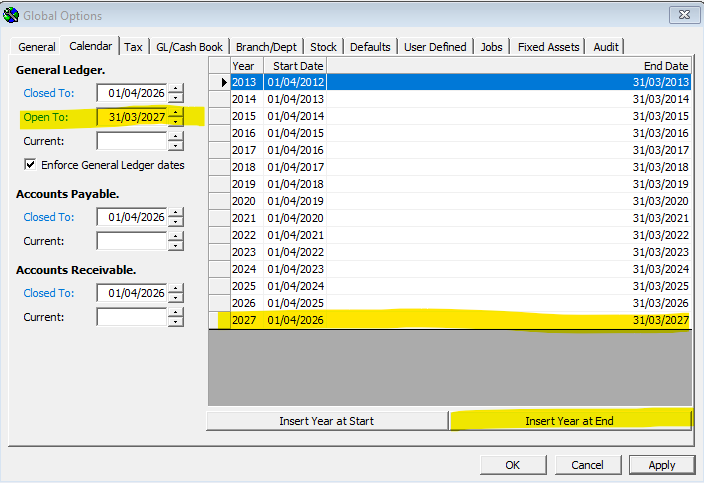Switch to the General tab
704x483 pixels.
point(37,47)
